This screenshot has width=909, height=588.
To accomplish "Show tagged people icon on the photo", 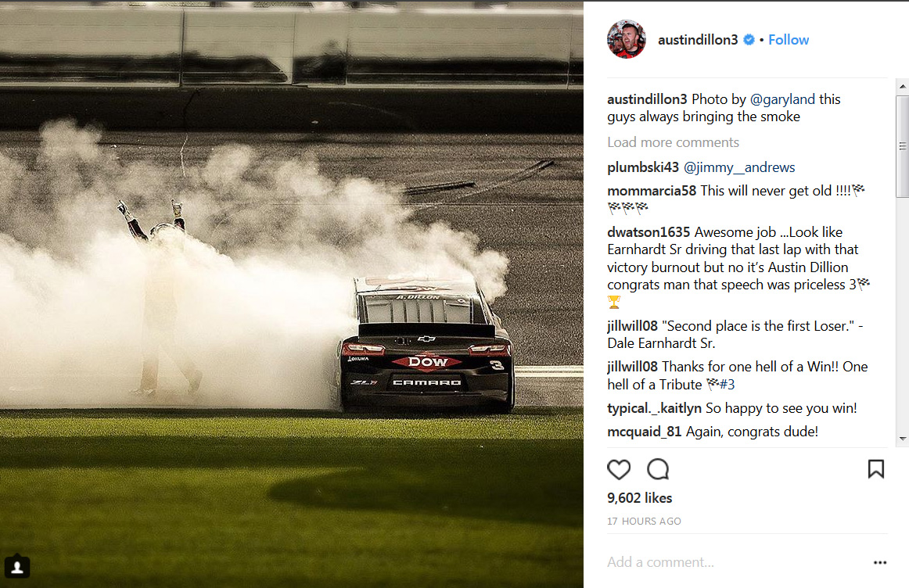I will [x=17, y=567].
